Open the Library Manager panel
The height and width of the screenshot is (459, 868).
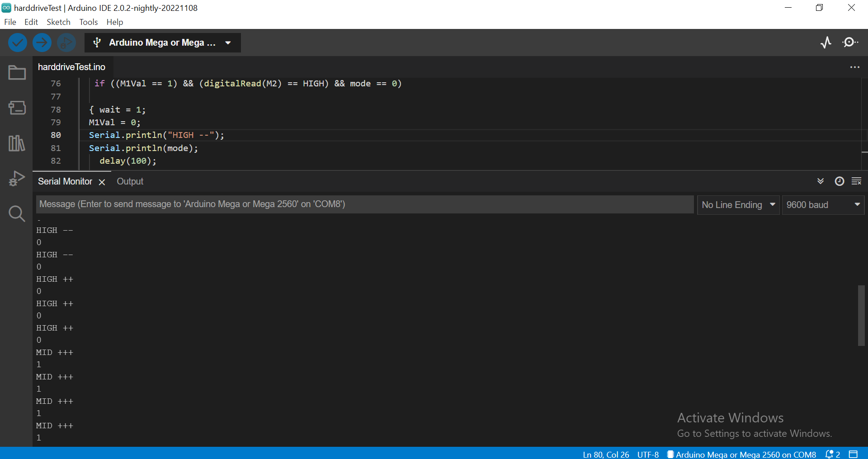click(x=16, y=143)
